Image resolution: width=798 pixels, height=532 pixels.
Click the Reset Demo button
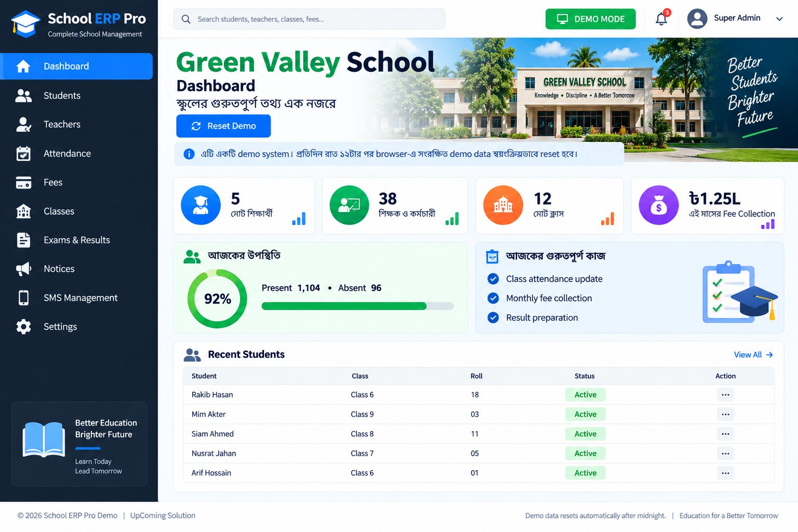(x=223, y=126)
